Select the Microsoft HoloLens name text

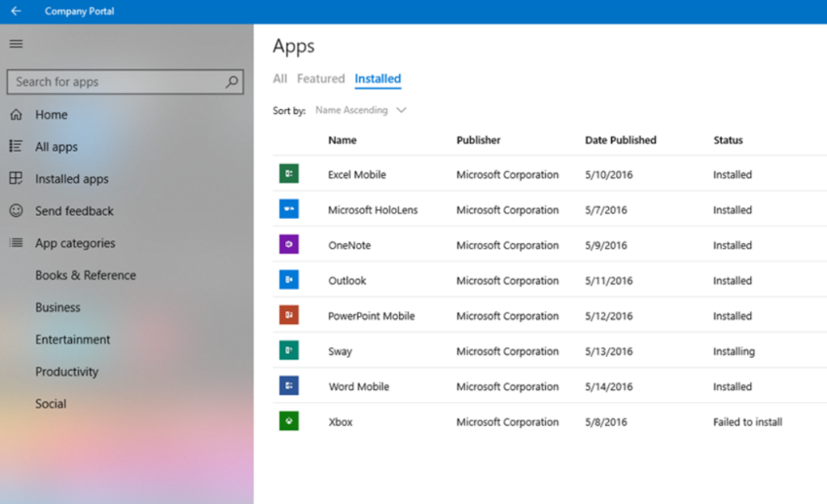click(x=373, y=210)
